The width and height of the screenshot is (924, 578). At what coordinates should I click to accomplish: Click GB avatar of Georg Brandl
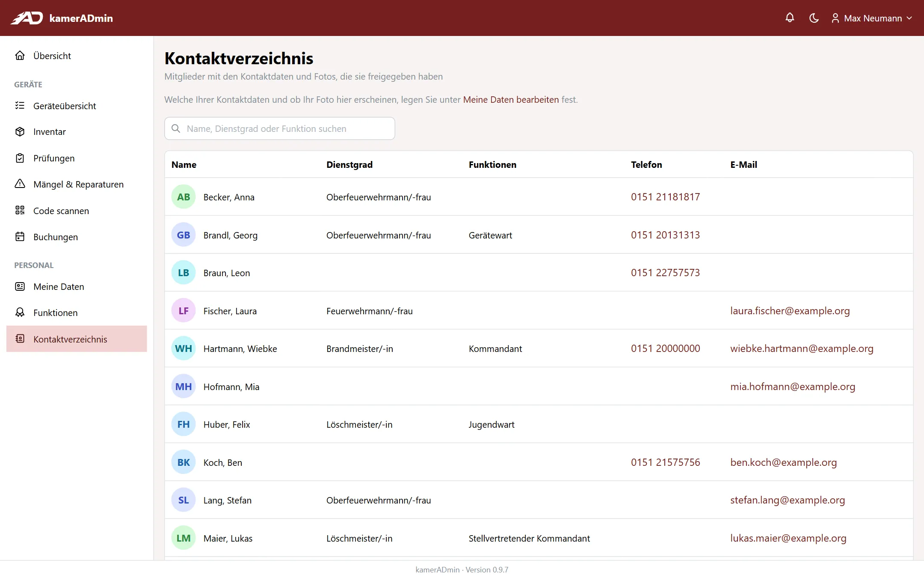tap(184, 235)
